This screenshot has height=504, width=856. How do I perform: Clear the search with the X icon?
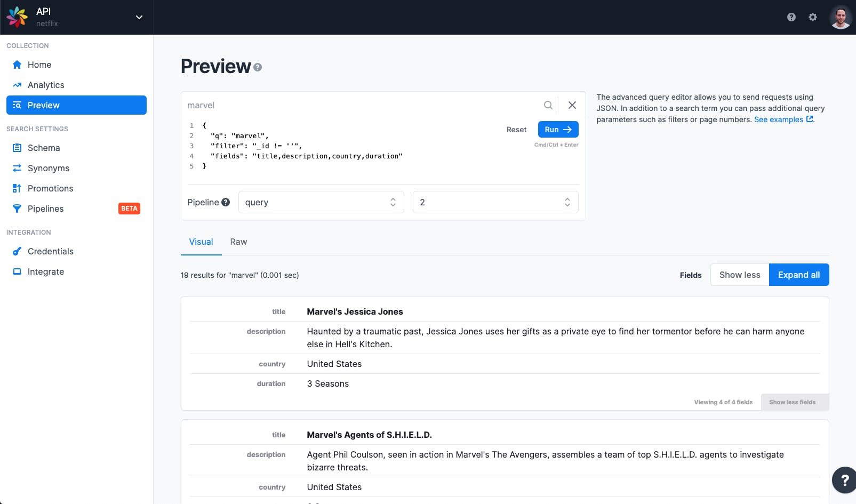[x=572, y=105]
